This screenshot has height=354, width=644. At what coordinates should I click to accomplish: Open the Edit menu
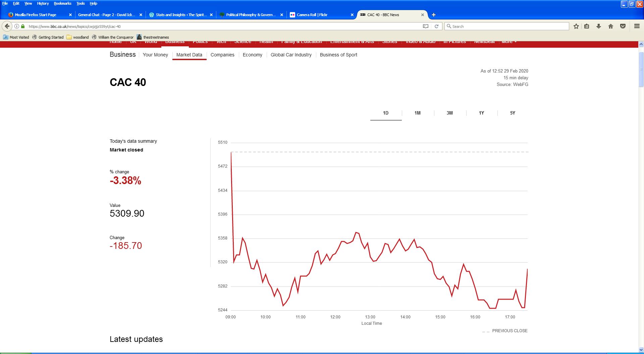coord(16,3)
